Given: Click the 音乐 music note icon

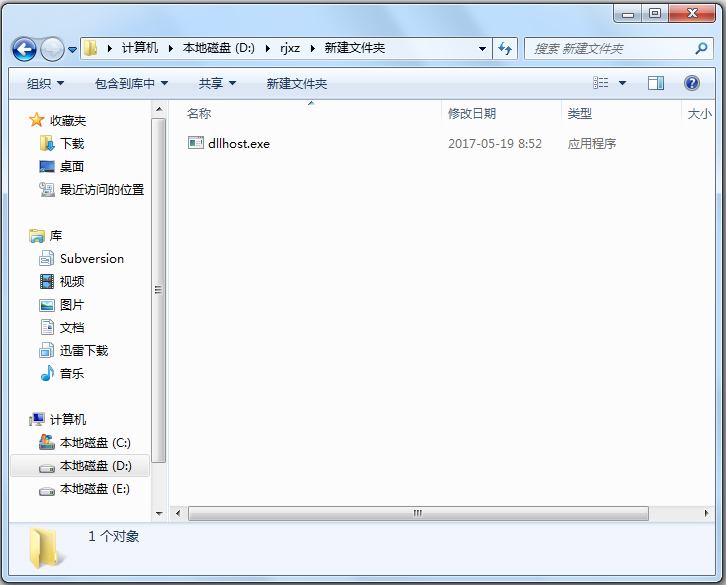Looking at the screenshot, I should [47, 373].
